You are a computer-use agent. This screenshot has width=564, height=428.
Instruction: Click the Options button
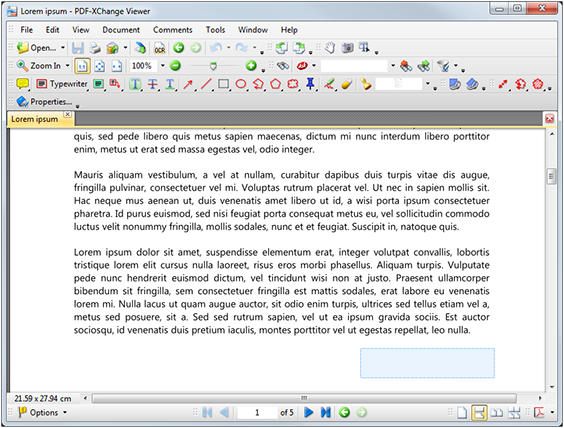[x=38, y=413]
